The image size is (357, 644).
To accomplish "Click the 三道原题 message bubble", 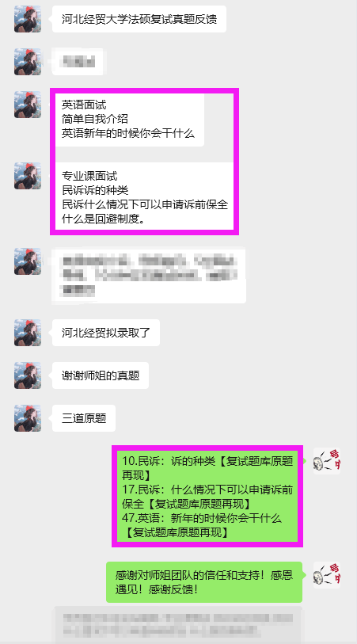I will click(84, 418).
